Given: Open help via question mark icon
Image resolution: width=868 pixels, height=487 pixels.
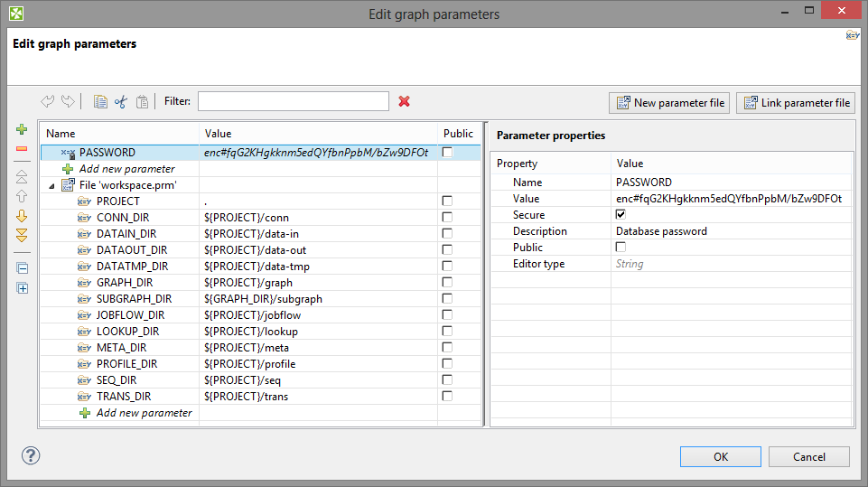Looking at the screenshot, I should click(31, 455).
